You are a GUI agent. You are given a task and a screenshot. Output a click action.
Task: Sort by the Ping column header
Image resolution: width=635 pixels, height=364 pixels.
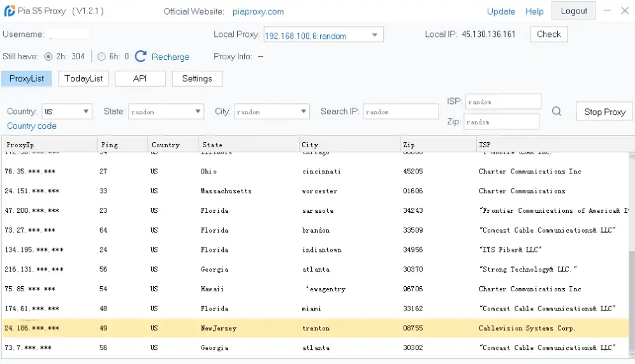pyautogui.click(x=122, y=145)
